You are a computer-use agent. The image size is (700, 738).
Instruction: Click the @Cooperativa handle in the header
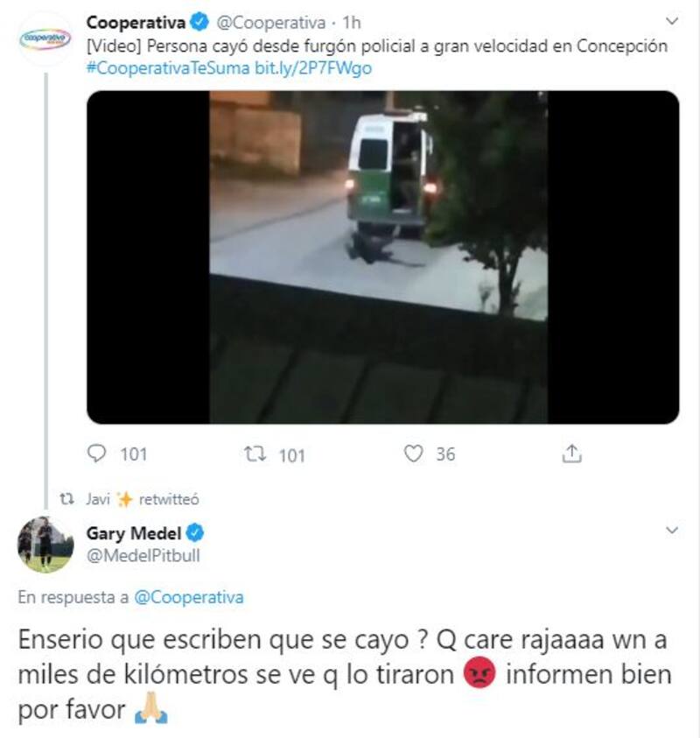(270, 22)
